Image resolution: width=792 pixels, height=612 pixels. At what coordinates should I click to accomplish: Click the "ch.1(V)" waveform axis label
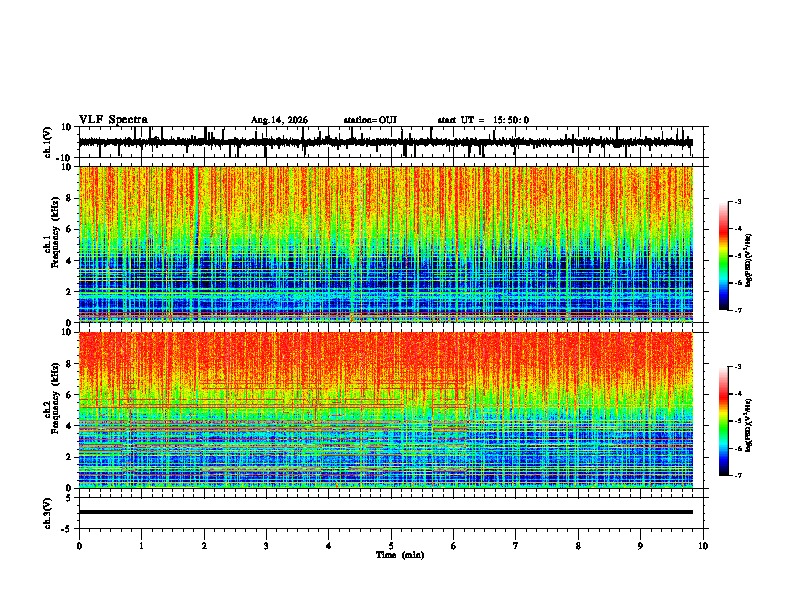[x=48, y=142]
